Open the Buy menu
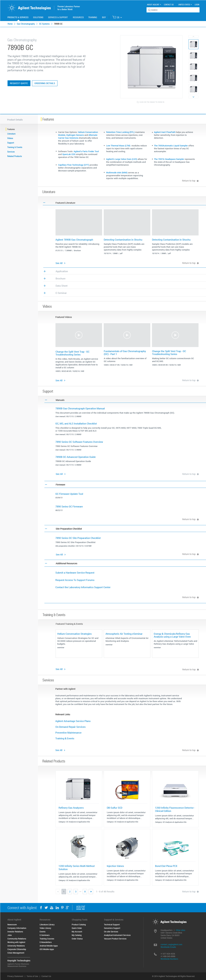The image size is (206, 980). click(104, 17)
